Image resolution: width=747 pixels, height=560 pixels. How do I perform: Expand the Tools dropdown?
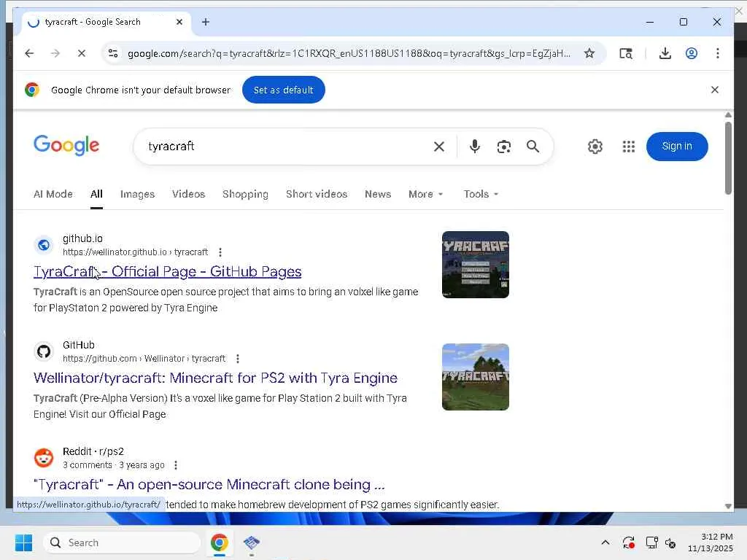tap(481, 194)
